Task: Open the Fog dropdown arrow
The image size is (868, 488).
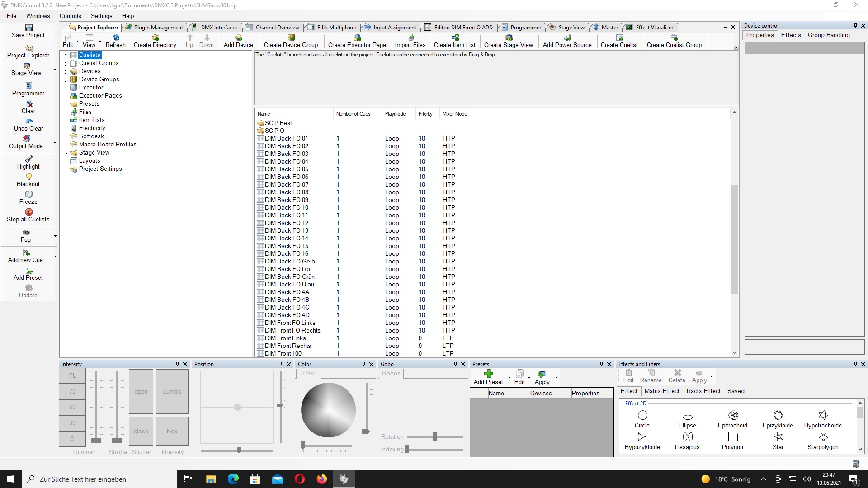Action: tap(55, 236)
